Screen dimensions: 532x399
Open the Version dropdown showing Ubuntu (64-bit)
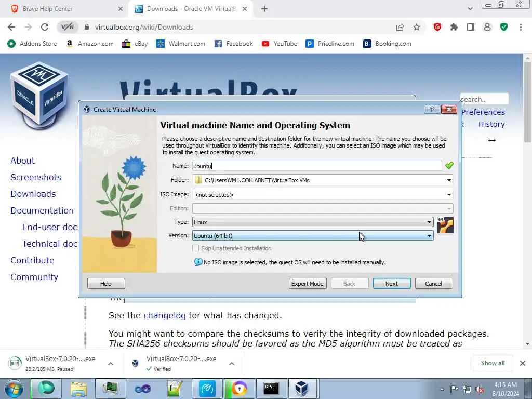pyautogui.click(x=312, y=236)
